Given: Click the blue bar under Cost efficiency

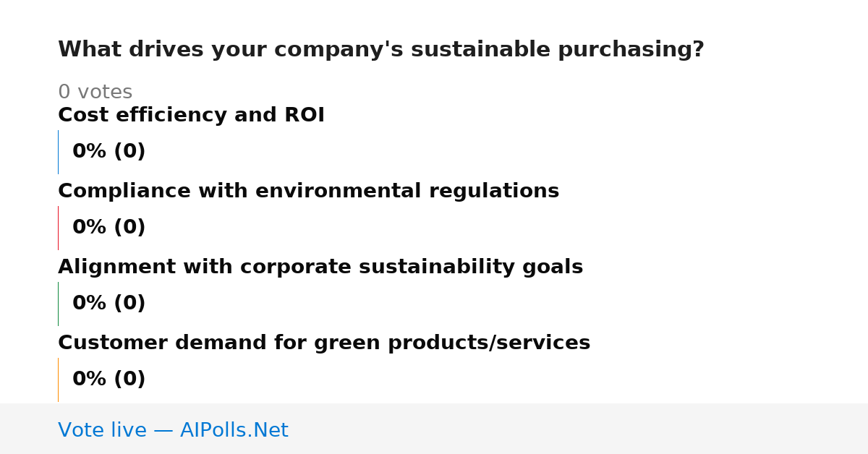Looking at the screenshot, I should [58, 152].
